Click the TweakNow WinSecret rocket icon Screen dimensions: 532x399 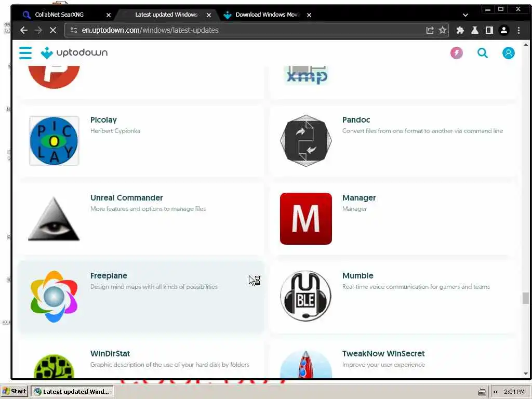[305, 364]
